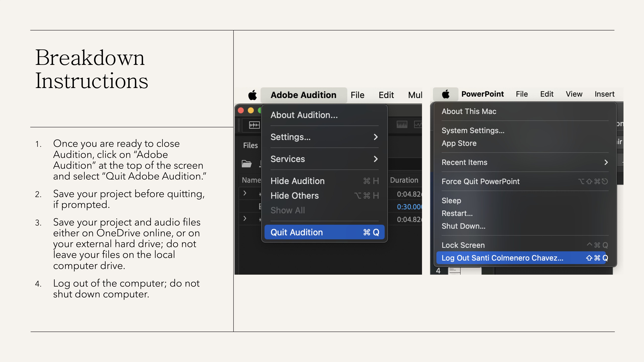Click the yellow minimize button of Audition window
Image resolution: width=644 pixels, height=362 pixels.
[251, 110]
